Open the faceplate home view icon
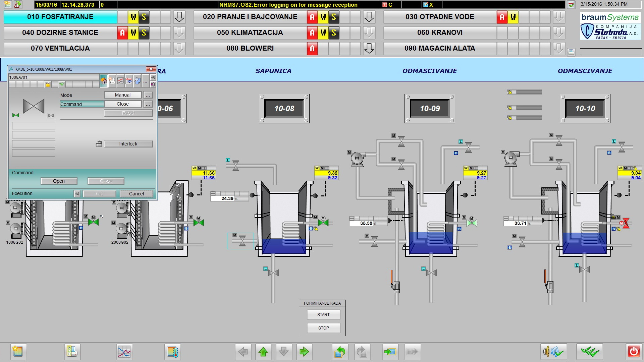 [104, 81]
